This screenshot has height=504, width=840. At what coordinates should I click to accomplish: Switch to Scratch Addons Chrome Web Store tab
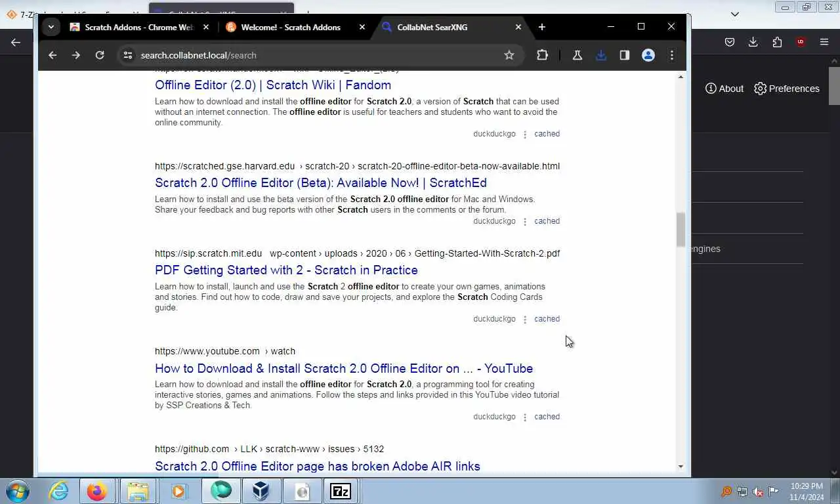click(140, 27)
